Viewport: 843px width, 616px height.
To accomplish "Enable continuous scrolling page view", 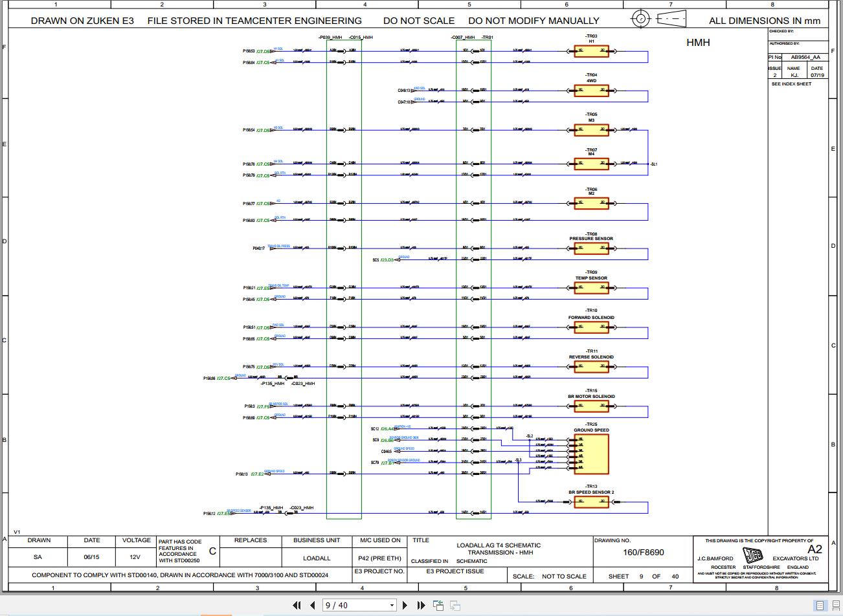I will [x=835, y=606].
